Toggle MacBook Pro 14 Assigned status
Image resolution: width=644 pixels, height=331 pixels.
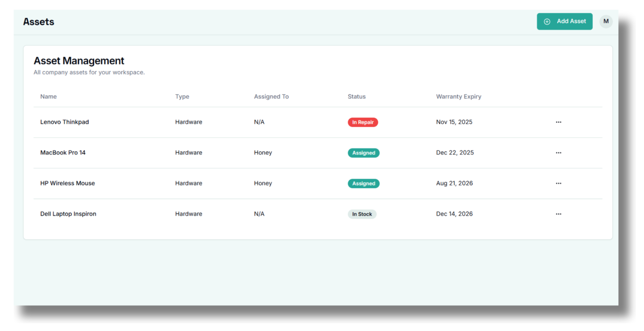coord(364,153)
